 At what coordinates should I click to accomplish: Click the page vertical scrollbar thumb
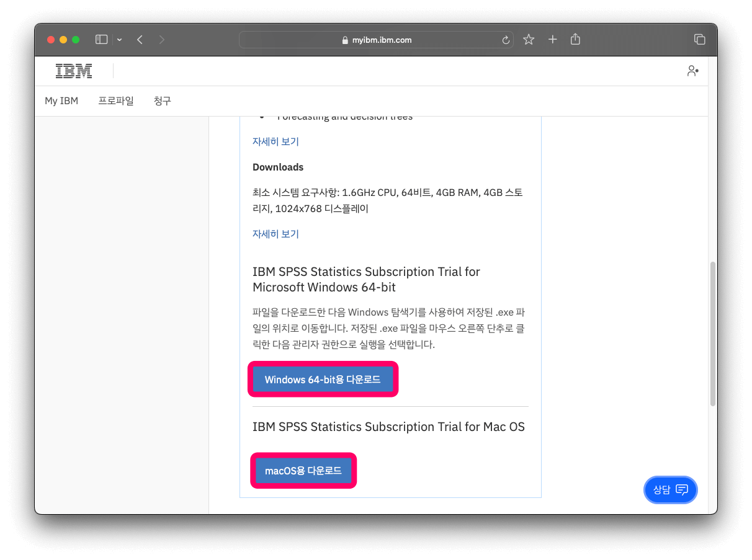tap(713, 334)
